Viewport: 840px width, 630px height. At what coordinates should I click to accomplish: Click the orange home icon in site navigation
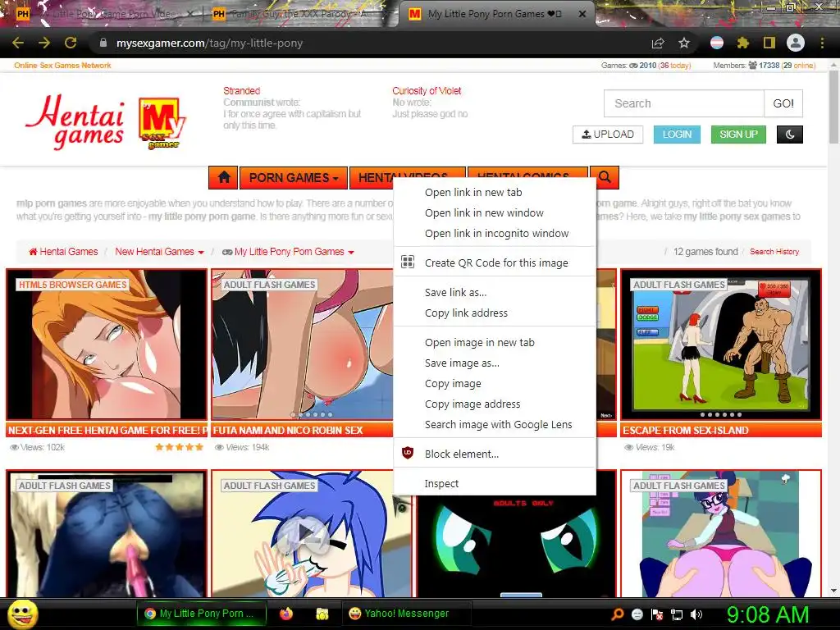[x=224, y=177]
